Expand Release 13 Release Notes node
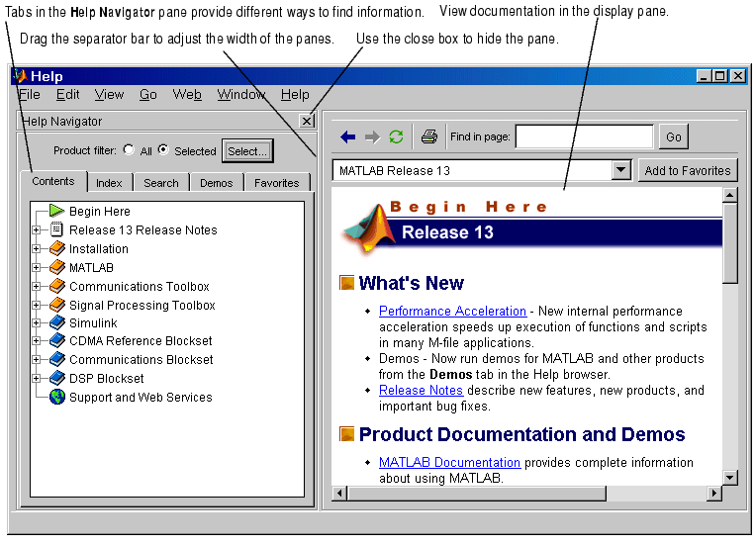Image resolution: width=756 pixels, height=546 pixels. pyautogui.click(x=37, y=230)
